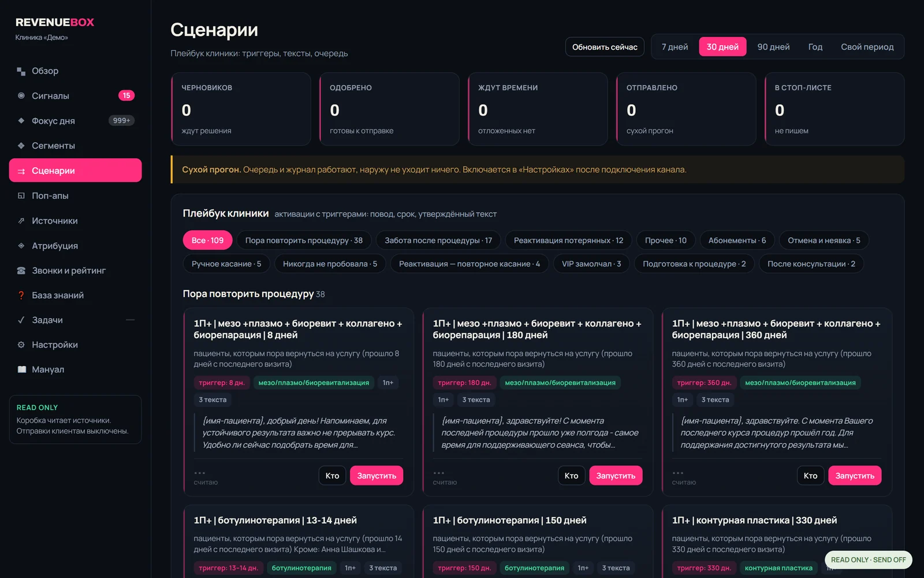Click the База знаний question icon
Viewport: 924px width, 578px height.
(x=21, y=295)
